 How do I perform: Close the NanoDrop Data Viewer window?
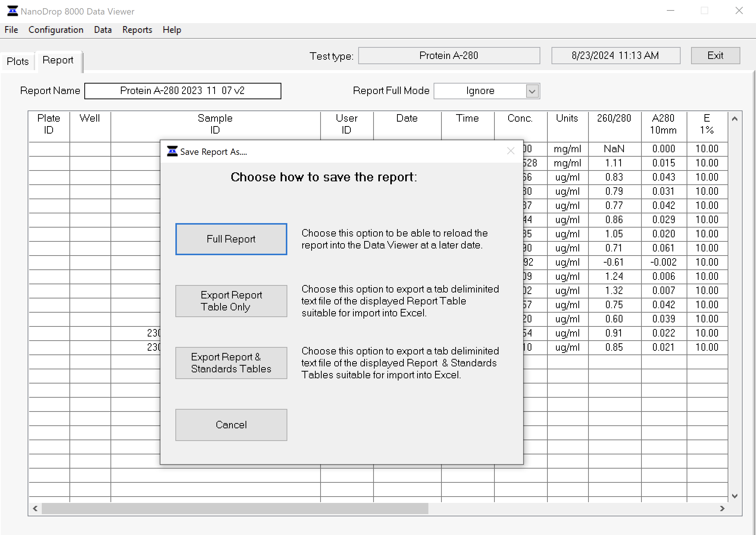739,11
